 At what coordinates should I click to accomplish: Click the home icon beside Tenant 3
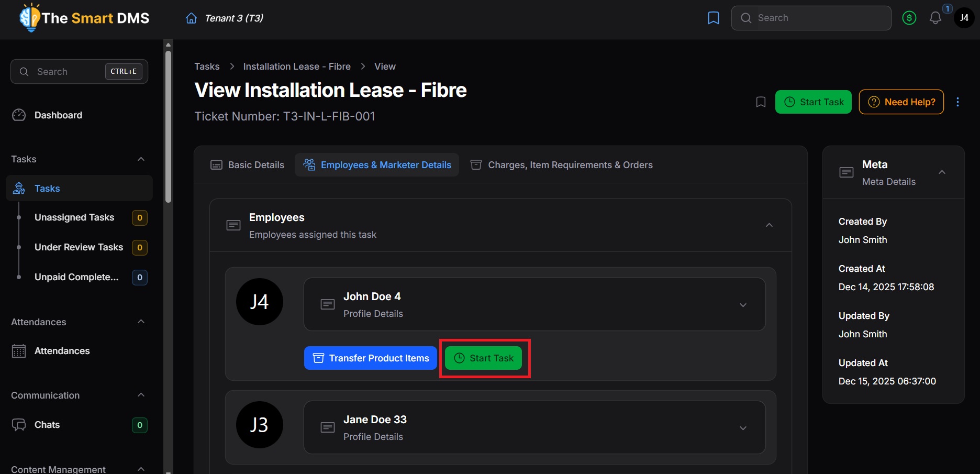point(192,18)
